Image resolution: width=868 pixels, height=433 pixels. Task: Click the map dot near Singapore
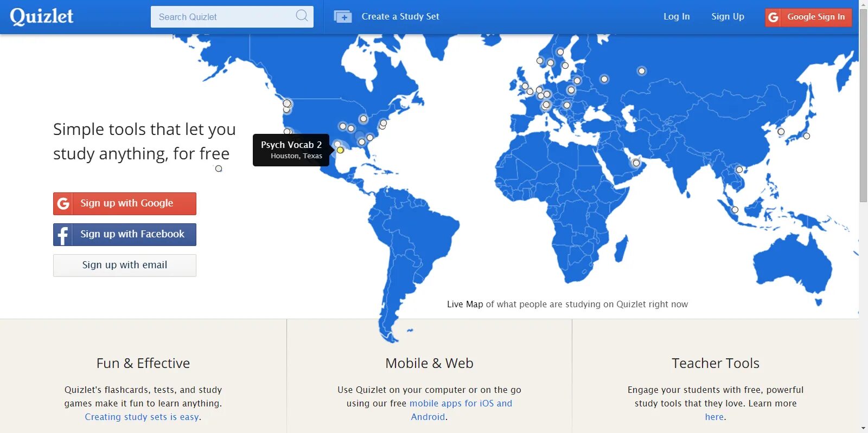(x=735, y=210)
